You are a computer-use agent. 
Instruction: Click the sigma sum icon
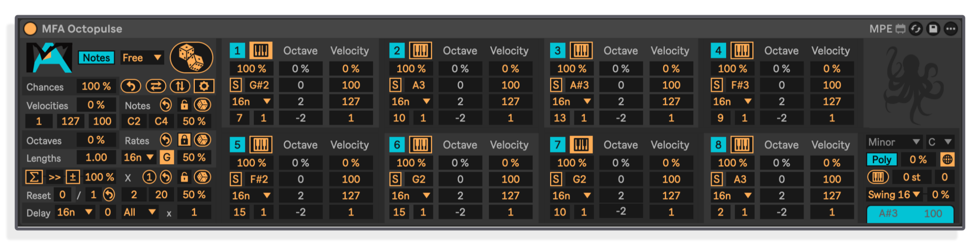(x=34, y=177)
